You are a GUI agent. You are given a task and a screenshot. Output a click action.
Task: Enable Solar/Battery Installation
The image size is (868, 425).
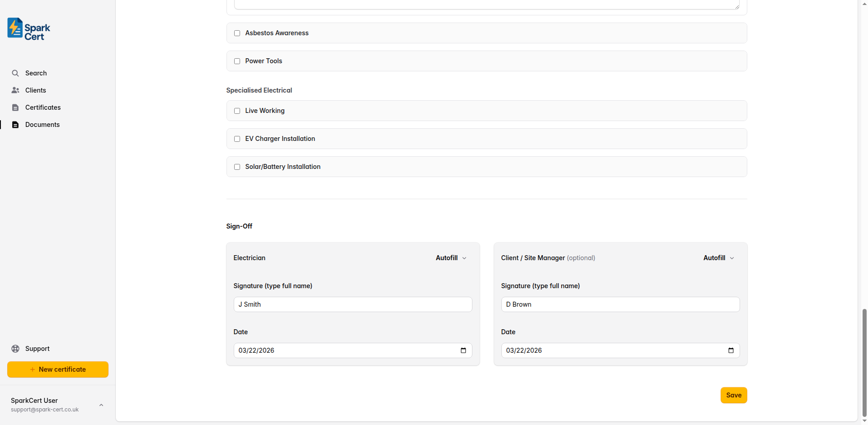[x=237, y=167]
